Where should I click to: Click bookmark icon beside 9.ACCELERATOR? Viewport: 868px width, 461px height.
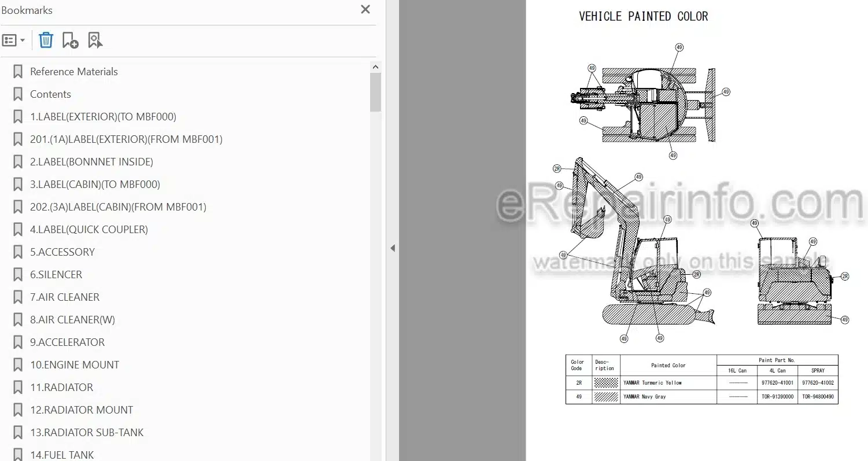(18, 342)
